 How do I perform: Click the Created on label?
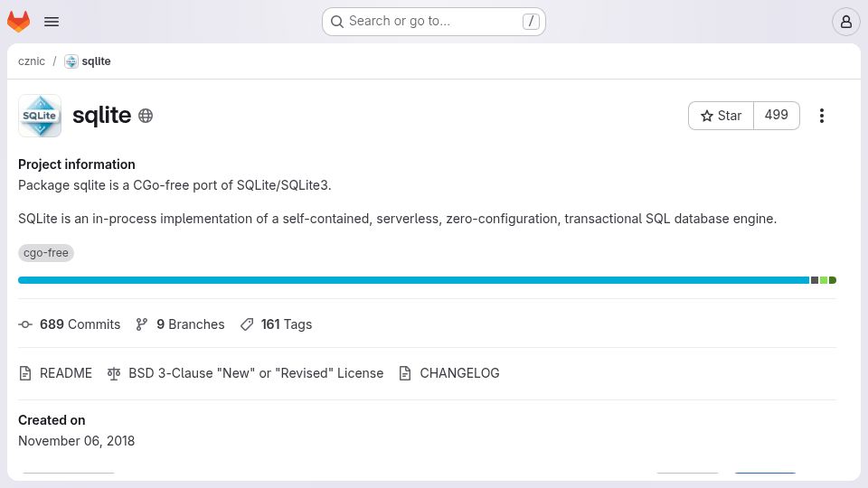pyautogui.click(x=52, y=420)
